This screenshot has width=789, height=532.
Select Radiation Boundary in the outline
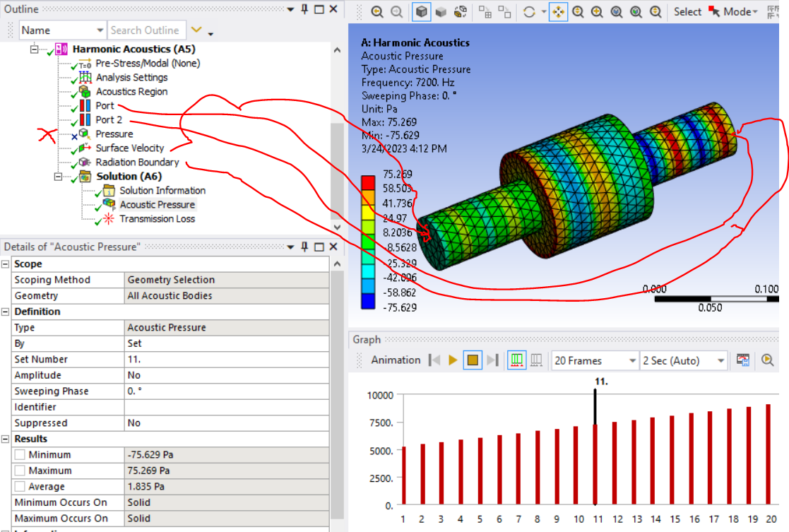coord(137,162)
